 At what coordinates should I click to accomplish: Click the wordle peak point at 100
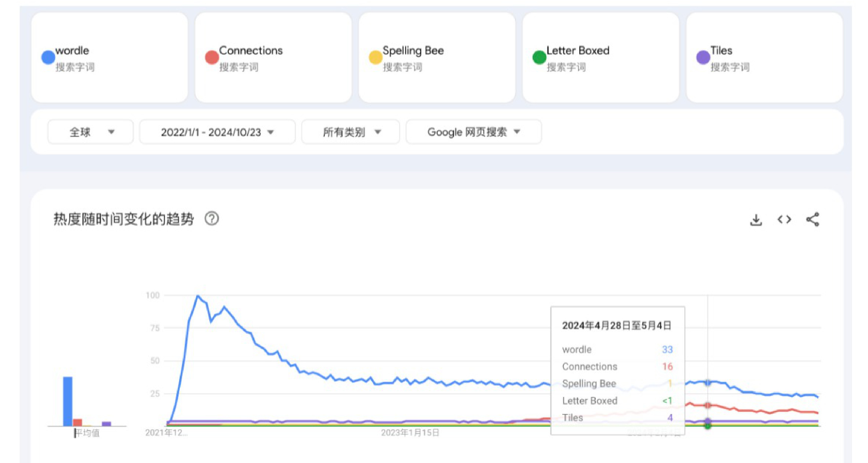(198, 296)
